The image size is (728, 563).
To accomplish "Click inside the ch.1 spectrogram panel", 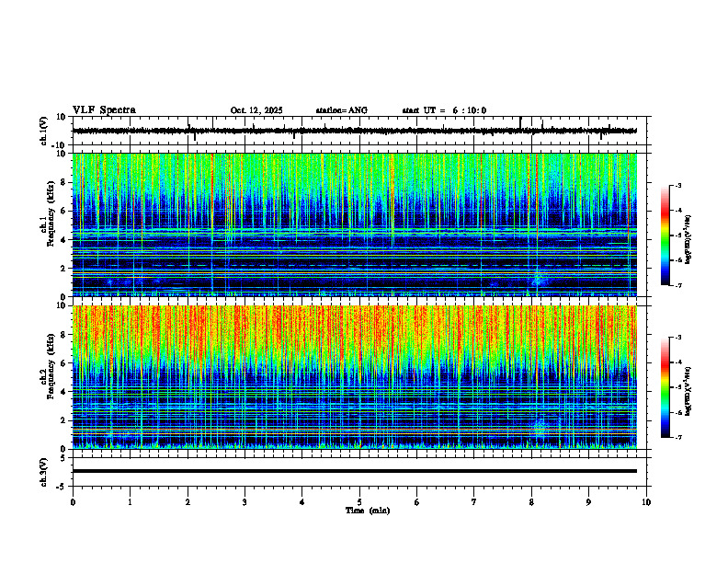I will point(355,224).
